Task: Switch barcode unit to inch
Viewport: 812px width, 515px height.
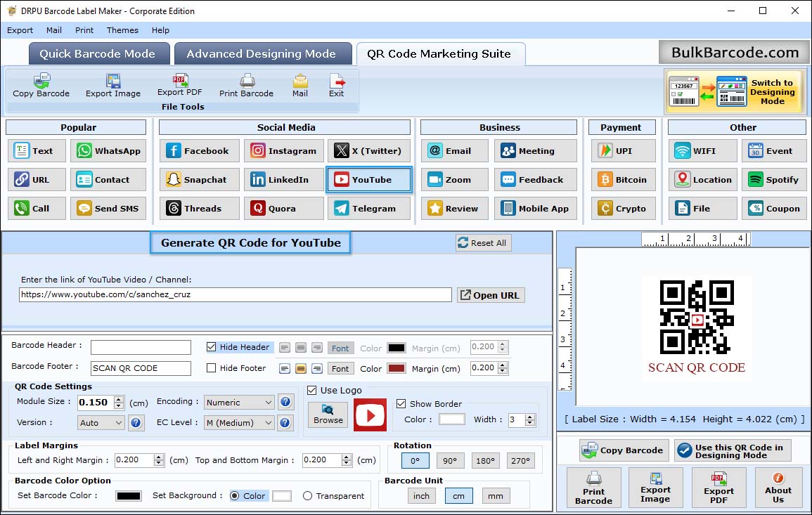Action: (x=421, y=496)
